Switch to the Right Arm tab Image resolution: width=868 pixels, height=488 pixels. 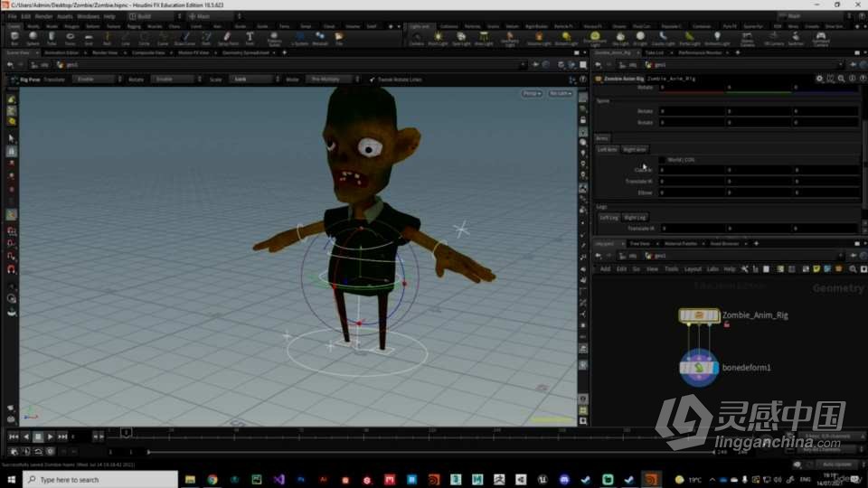[635, 149]
